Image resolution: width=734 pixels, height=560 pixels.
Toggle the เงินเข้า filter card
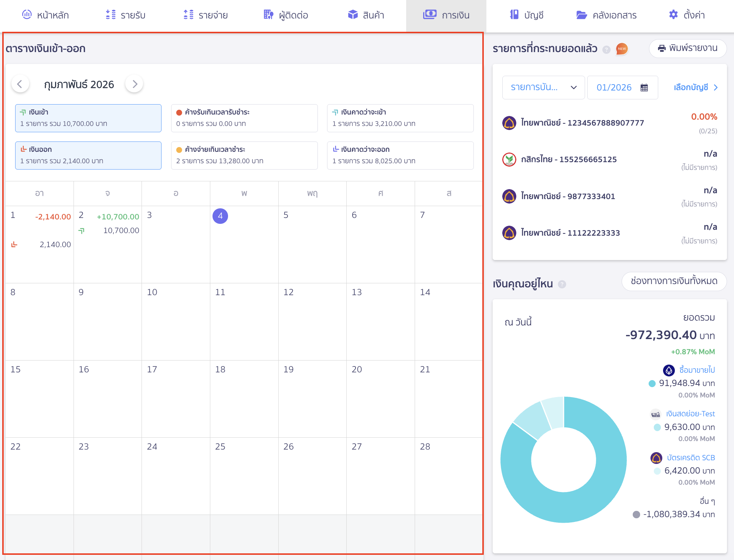click(88, 118)
